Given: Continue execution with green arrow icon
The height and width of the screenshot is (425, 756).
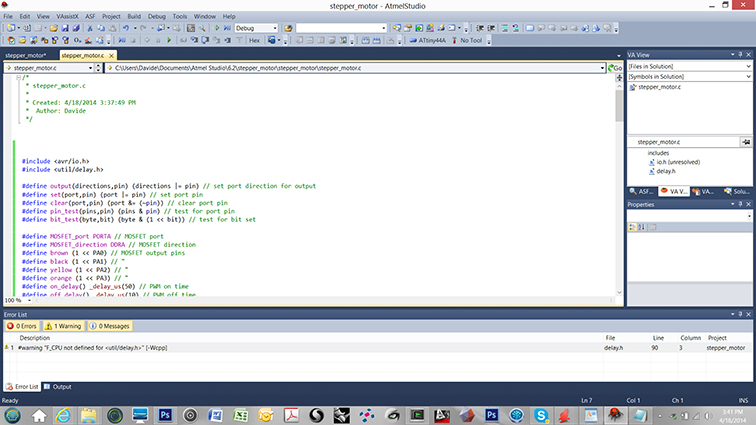Looking at the screenshot, I should (169, 41).
